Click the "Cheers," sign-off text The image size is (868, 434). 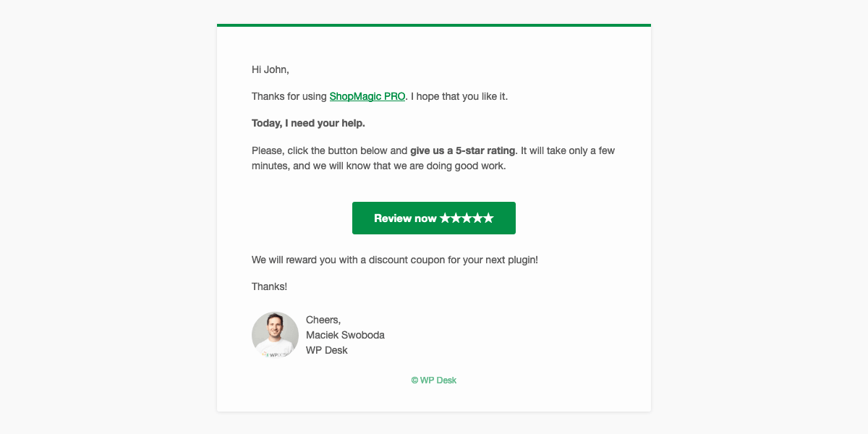(323, 320)
